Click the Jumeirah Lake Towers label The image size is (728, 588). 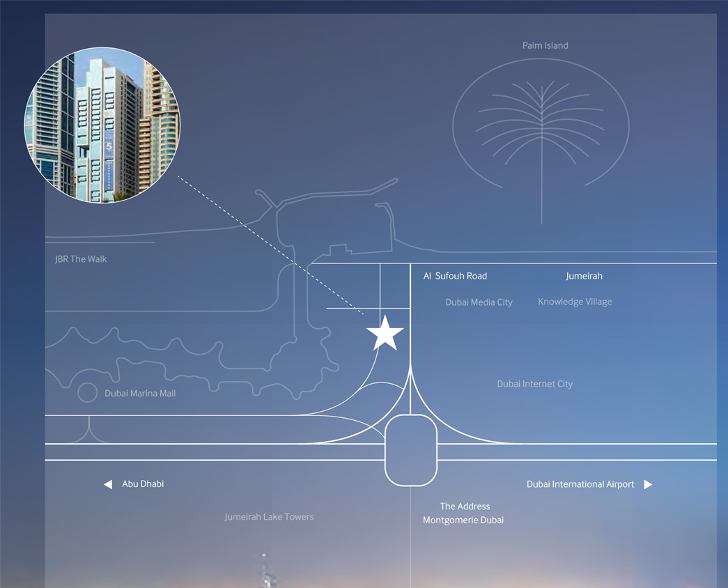pos(269,517)
